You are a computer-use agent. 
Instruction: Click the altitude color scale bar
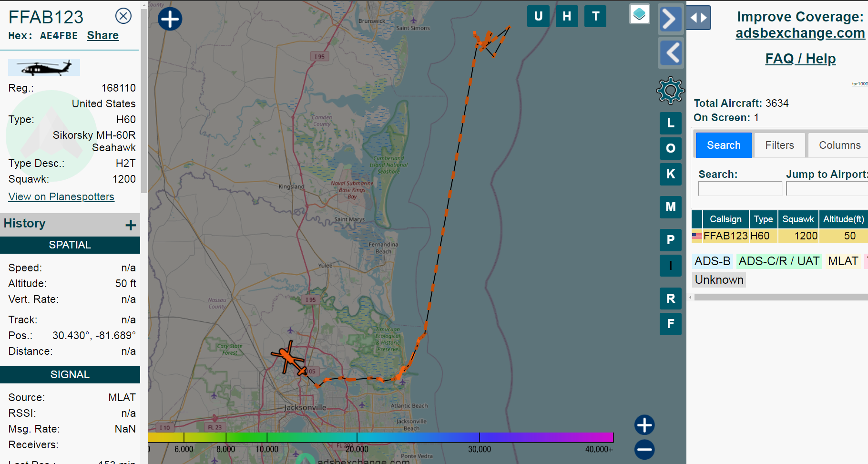381,437
